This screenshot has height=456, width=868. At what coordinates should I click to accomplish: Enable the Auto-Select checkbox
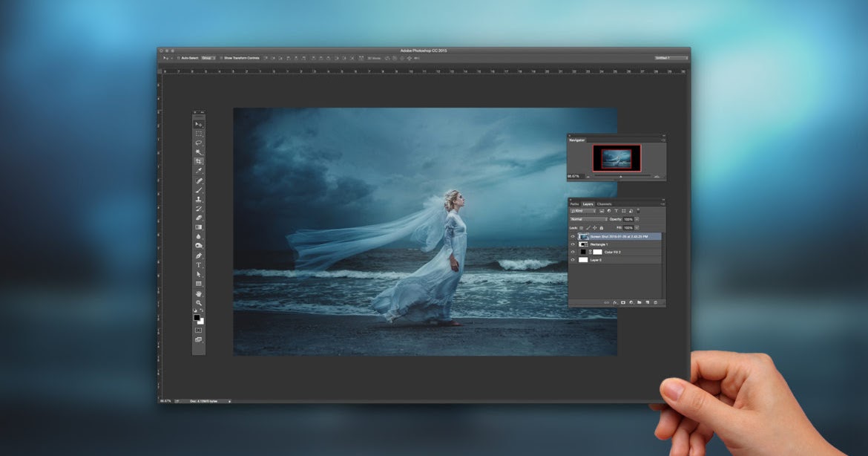coord(179,58)
